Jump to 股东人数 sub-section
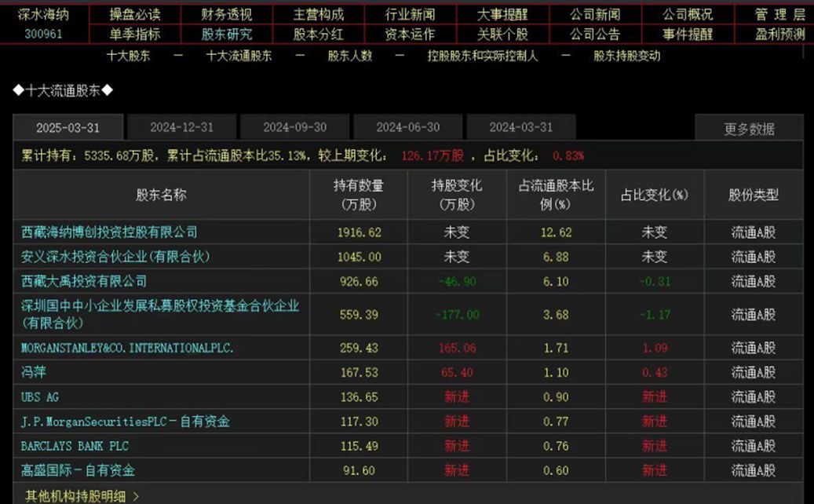The image size is (814, 504). 350,56
